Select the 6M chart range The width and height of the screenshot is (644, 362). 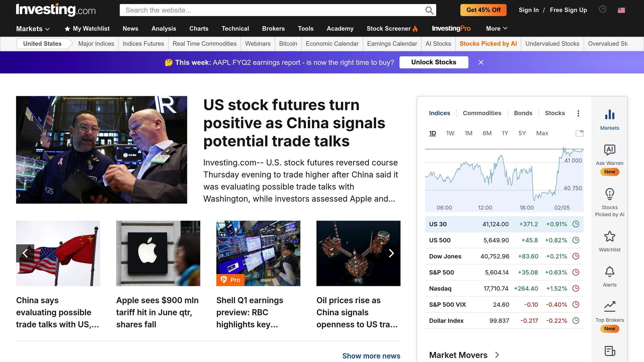coord(487,133)
